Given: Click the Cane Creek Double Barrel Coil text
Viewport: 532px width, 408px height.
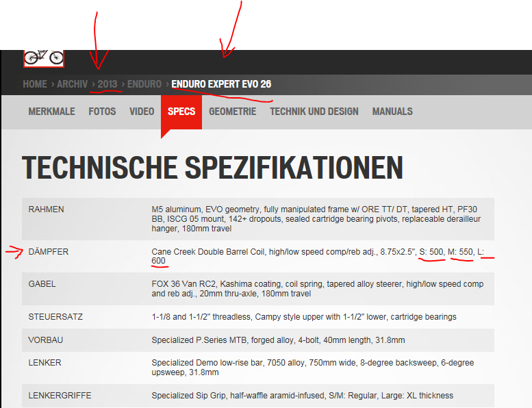Looking at the screenshot, I should point(318,256).
